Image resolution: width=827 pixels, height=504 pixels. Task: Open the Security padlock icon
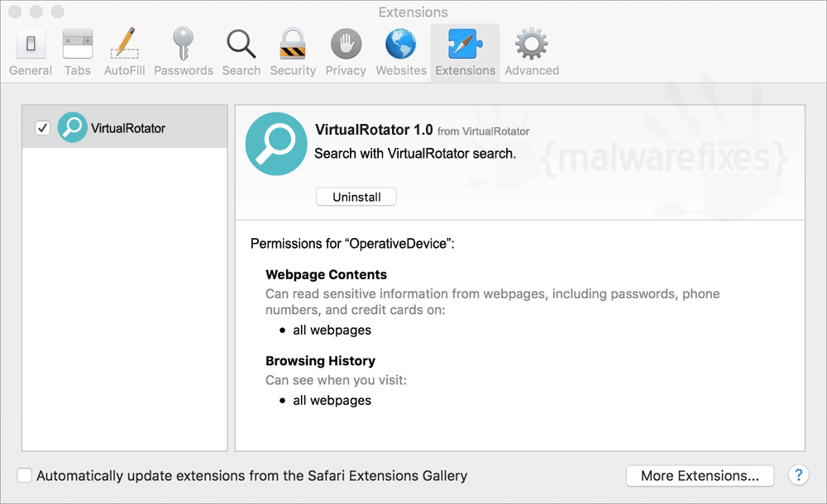(293, 44)
